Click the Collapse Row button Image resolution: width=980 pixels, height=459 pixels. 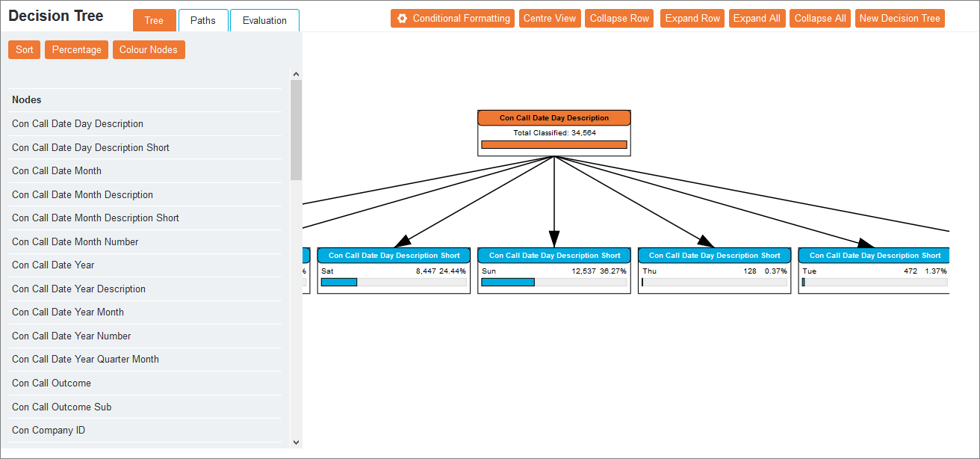620,19
